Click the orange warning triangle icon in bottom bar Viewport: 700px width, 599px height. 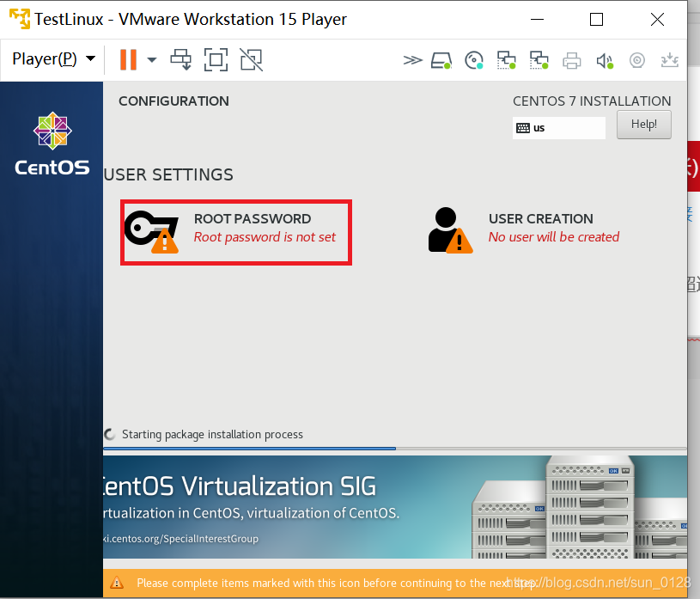pos(117,583)
